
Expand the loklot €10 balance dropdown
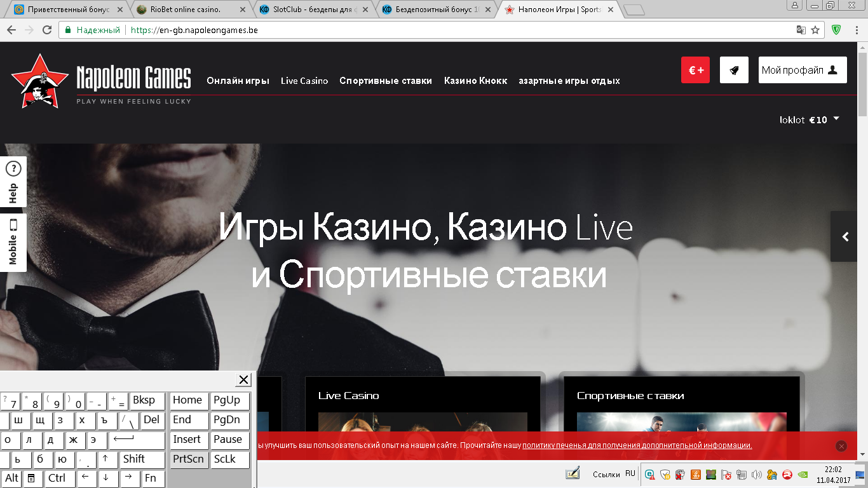click(x=810, y=119)
